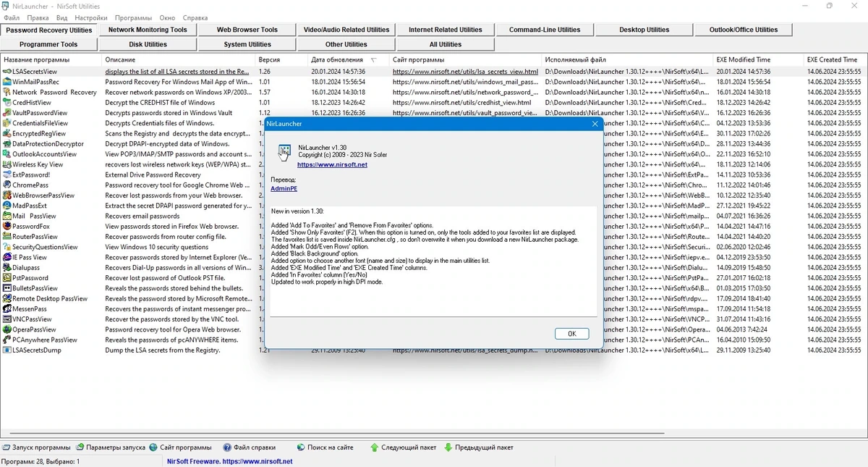Switch to All Utilities tab
This screenshot has width=868, height=467.
tap(446, 44)
